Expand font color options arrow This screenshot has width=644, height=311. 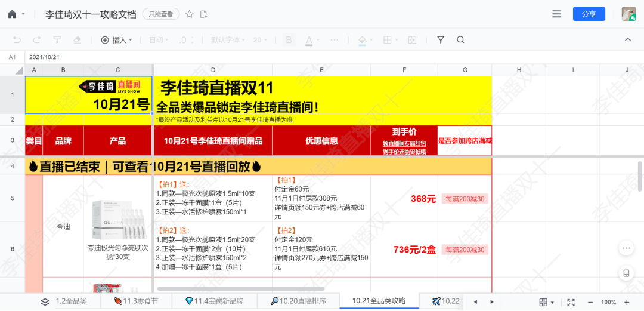(x=318, y=40)
